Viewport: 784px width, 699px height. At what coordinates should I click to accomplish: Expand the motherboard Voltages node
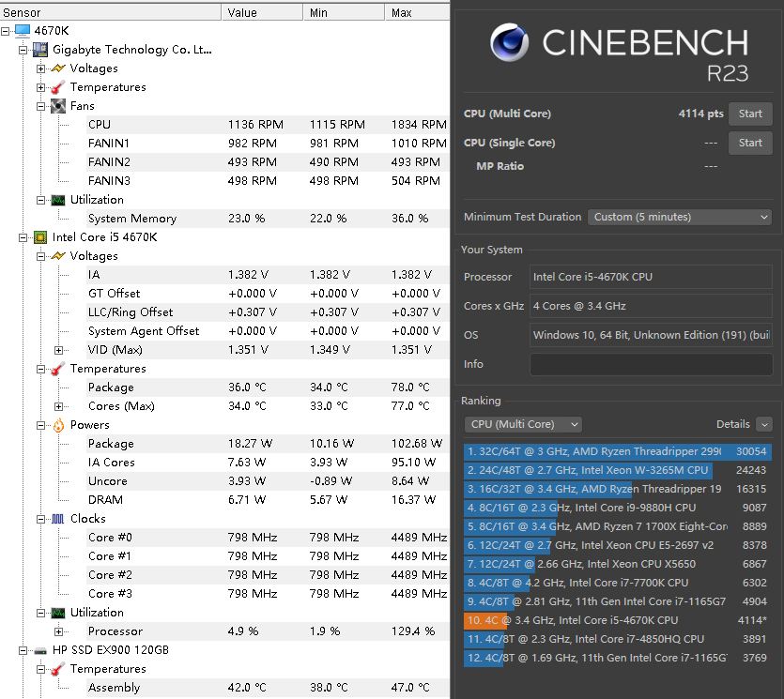tap(41, 68)
